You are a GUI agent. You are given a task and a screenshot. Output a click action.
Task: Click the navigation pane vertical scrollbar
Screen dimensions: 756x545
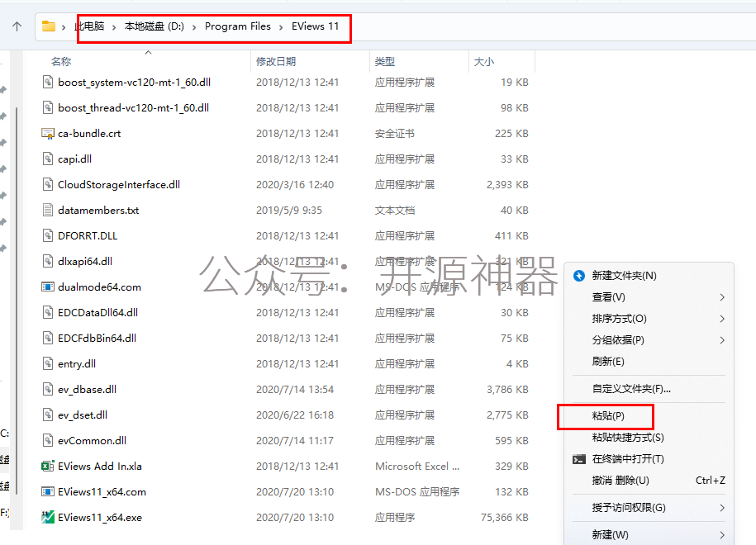pos(17,300)
